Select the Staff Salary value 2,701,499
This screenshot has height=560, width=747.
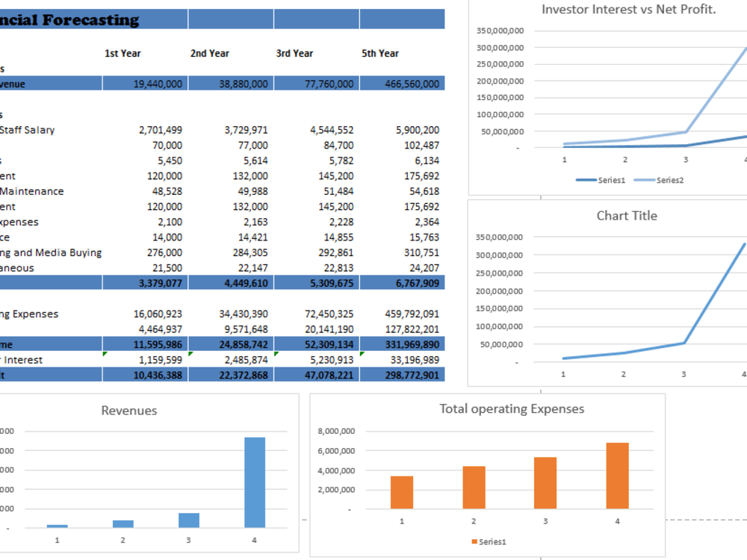160,130
